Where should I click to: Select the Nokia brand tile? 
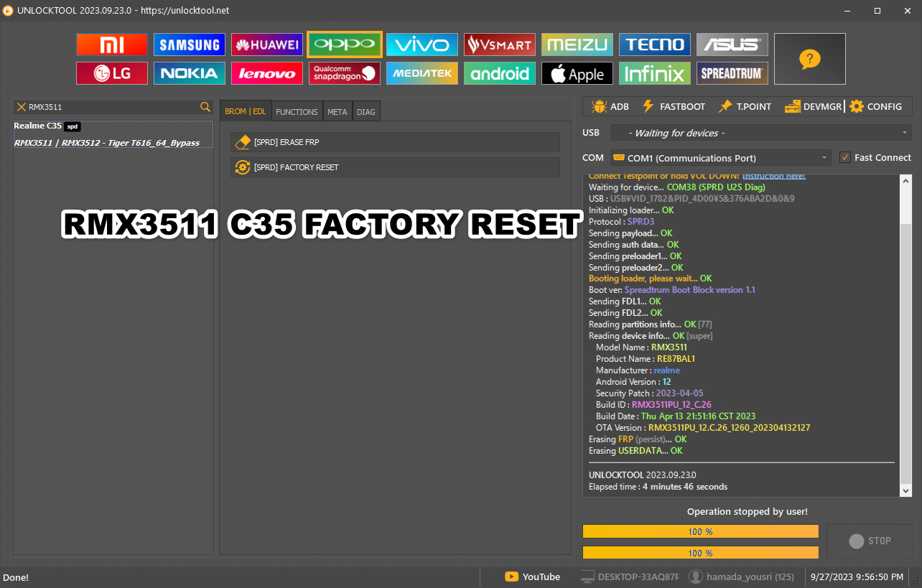tap(190, 73)
